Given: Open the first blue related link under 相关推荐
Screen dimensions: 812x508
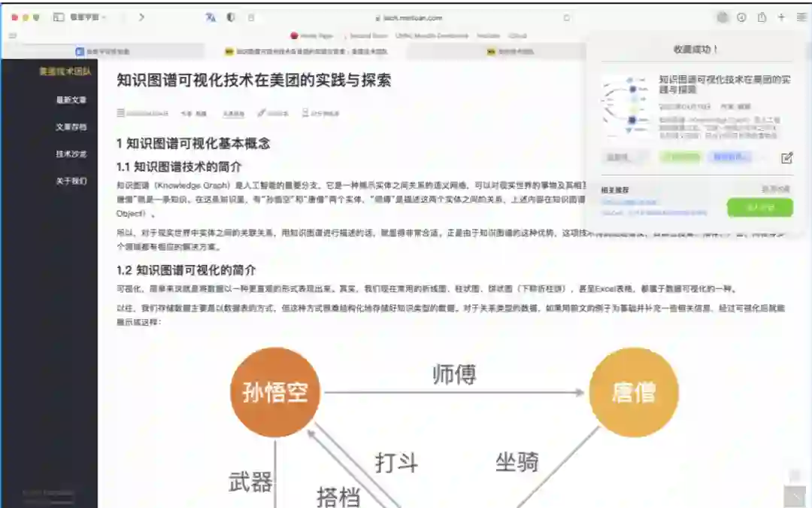Looking at the screenshot, I should click(629, 202).
